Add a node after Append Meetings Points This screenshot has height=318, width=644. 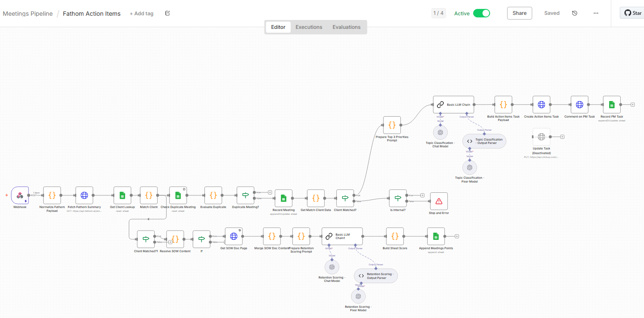(457, 236)
